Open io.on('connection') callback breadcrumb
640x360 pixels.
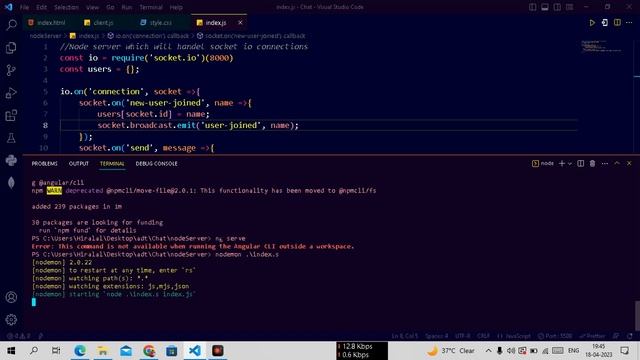coord(152,36)
